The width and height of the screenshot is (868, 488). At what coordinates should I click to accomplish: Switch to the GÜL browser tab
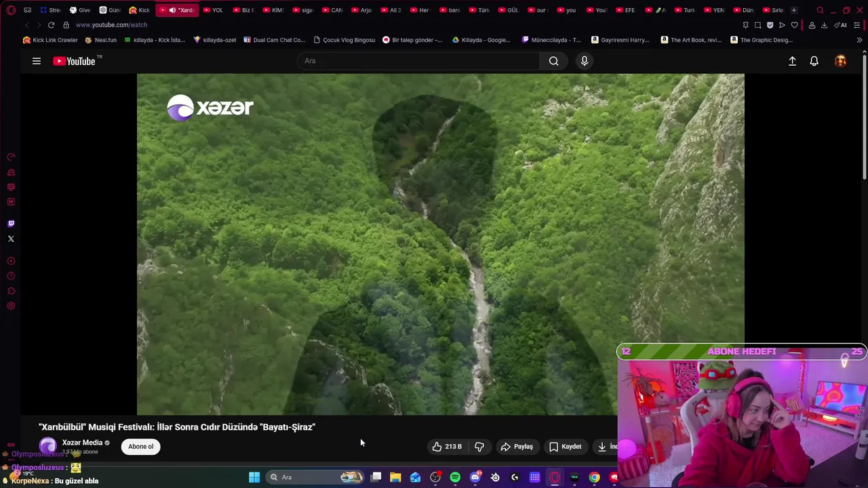pos(508,10)
